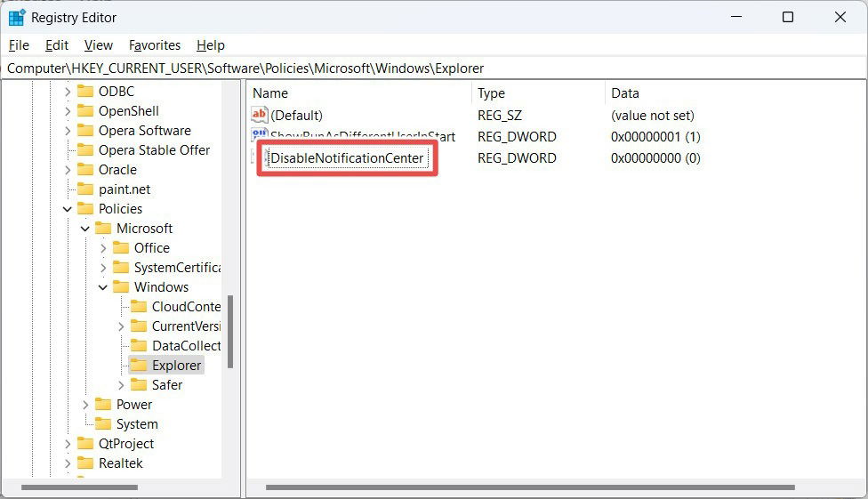Click the (value not set) data cell
This screenshot has width=868, height=499.
(652, 116)
